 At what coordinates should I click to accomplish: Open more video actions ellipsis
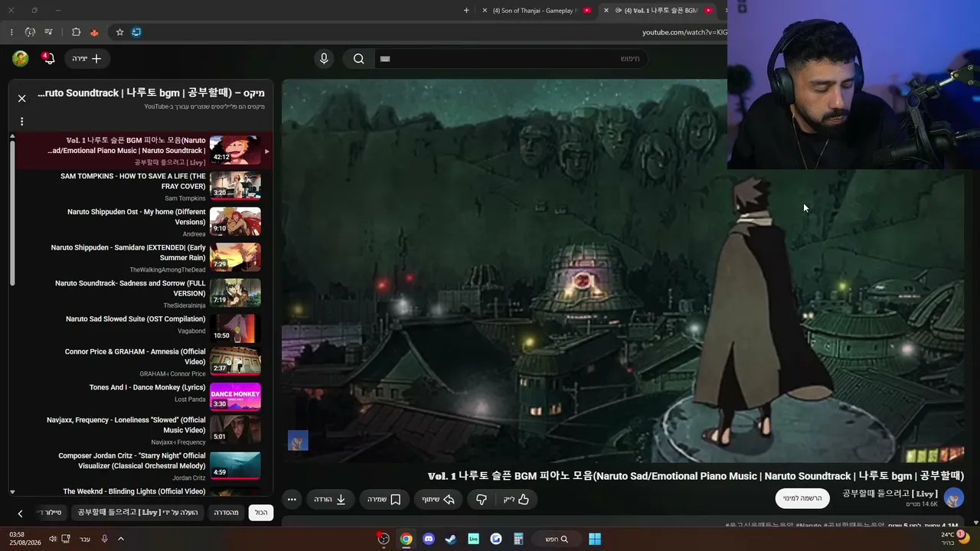click(x=292, y=499)
